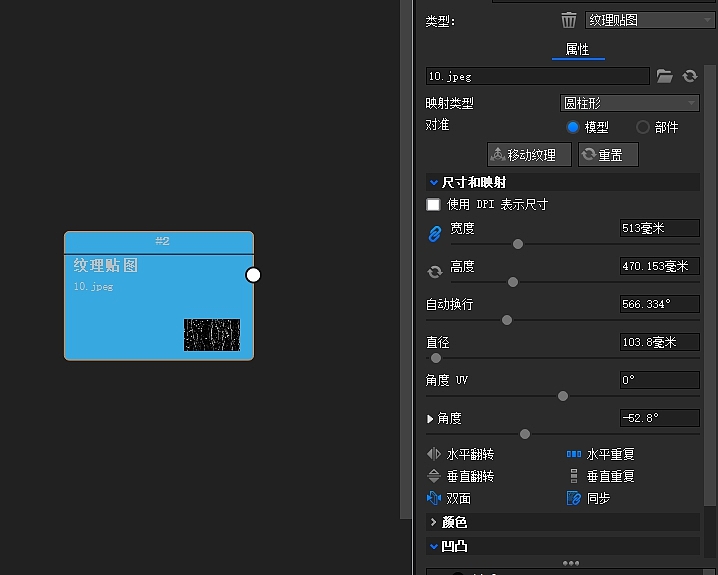718x575 pixels.
Task: Open the 类型 纹理贴图 dropdown
Action: tap(649, 20)
